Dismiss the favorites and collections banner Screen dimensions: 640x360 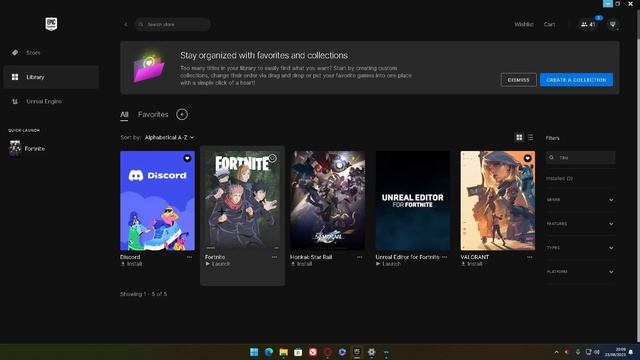tap(518, 80)
